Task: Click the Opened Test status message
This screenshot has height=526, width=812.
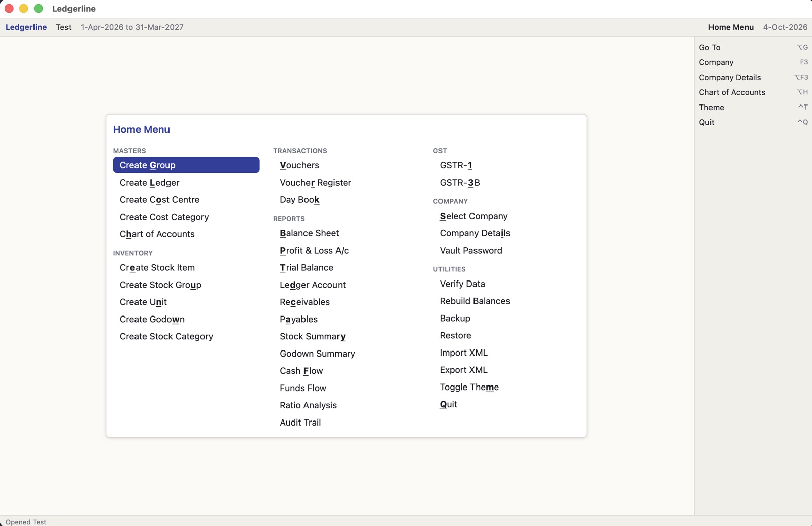Action: 26,522
